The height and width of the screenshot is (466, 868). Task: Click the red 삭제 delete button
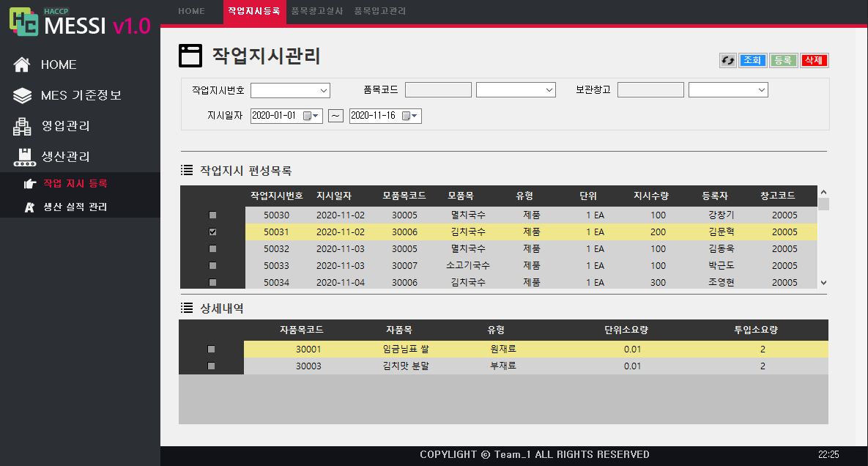[x=814, y=60]
